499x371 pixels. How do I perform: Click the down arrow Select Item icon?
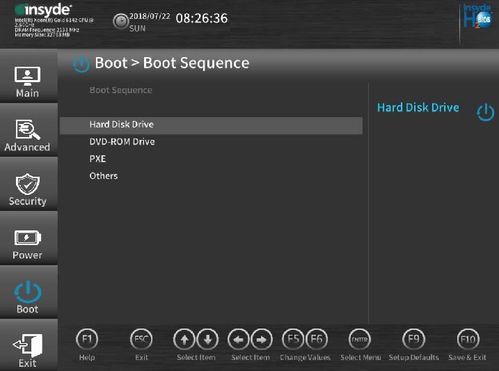tap(208, 340)
